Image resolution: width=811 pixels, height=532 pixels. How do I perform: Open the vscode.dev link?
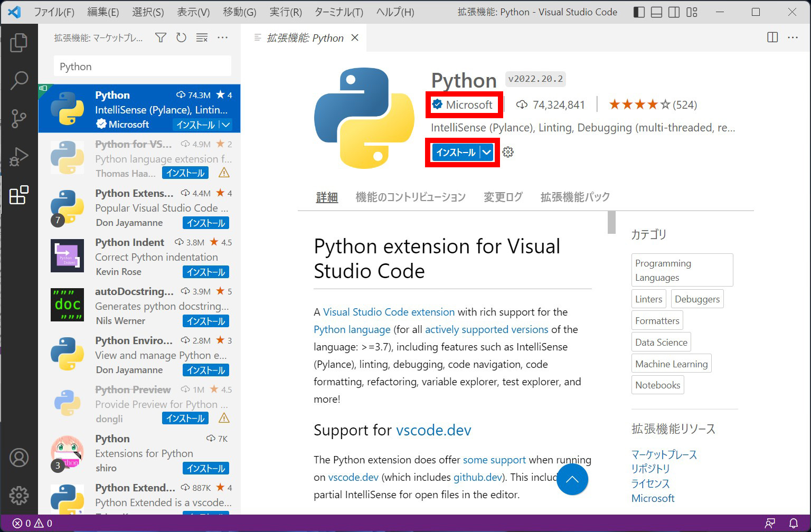[x=433, y=430]
